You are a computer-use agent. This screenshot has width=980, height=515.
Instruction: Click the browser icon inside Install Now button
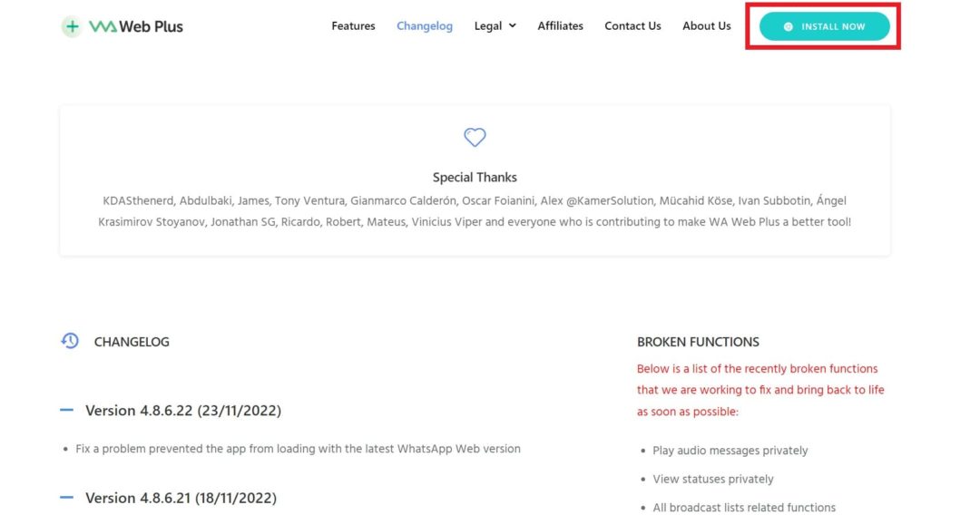[x=788, y=26]
